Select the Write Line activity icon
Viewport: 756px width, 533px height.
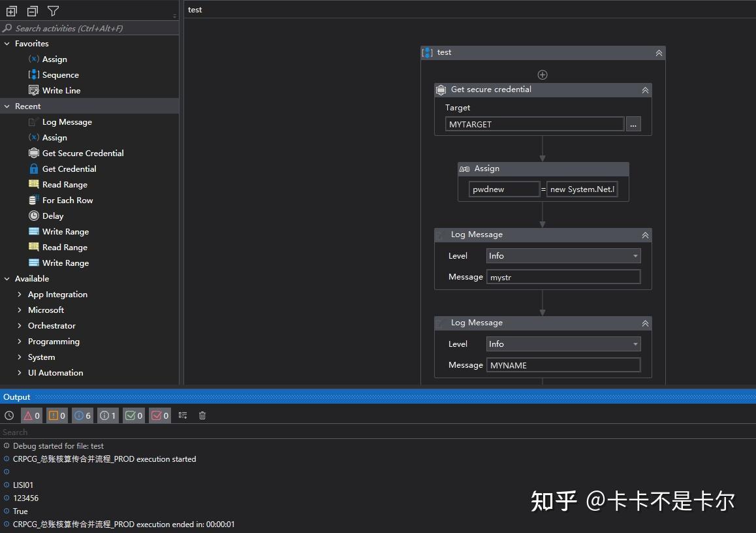pos(34,90)
